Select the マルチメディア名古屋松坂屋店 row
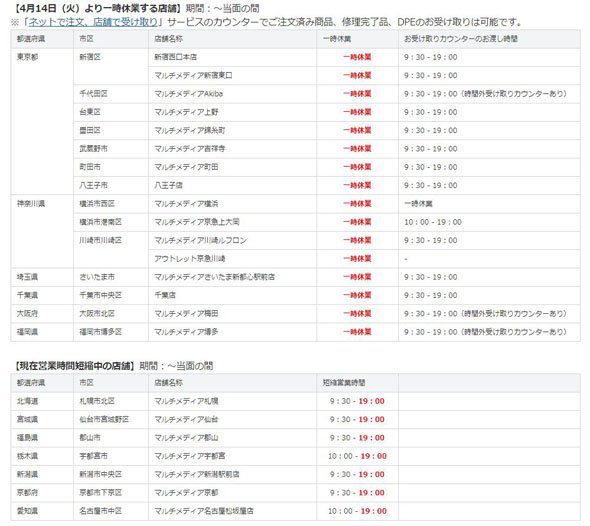 click(295, 511)
